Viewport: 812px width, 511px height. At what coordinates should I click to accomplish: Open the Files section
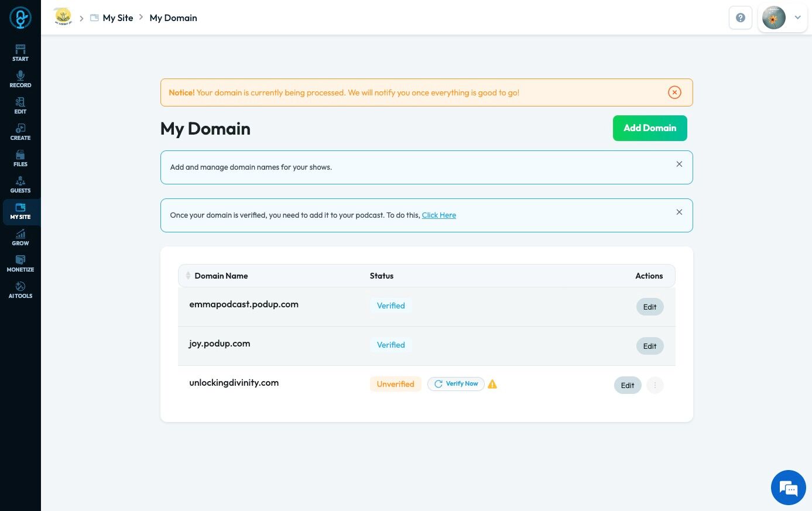tap(20, 158)
